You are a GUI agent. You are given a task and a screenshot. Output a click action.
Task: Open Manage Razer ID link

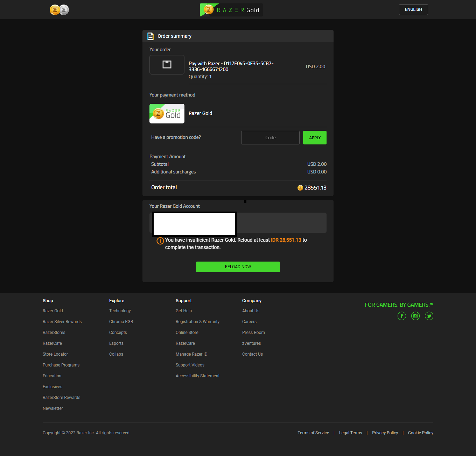(x=191, y=354)
